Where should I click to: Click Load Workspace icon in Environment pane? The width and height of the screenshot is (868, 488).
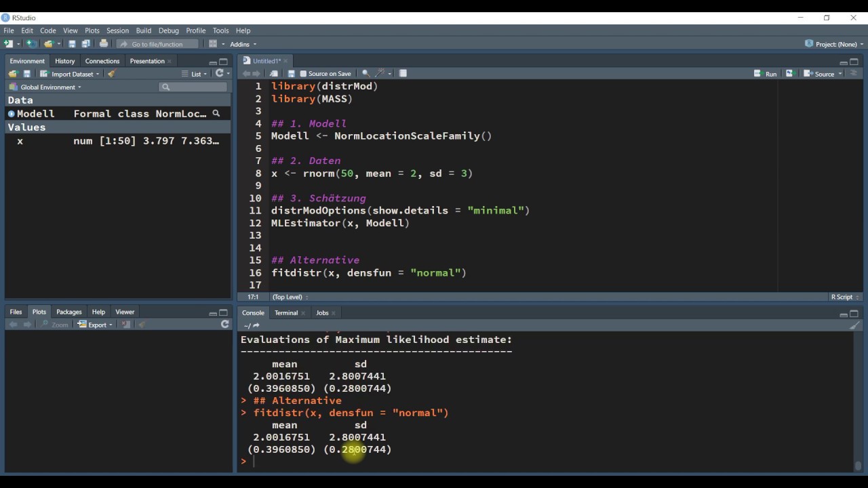13,74
